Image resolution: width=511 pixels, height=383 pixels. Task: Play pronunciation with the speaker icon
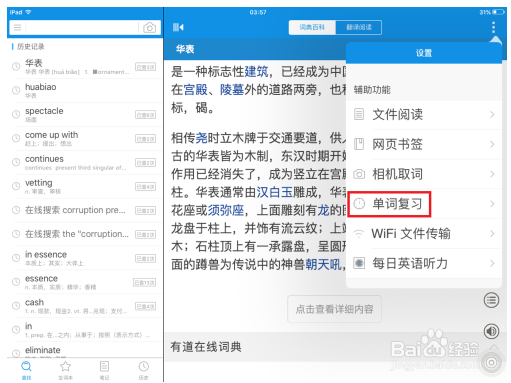tap(491, 331)
